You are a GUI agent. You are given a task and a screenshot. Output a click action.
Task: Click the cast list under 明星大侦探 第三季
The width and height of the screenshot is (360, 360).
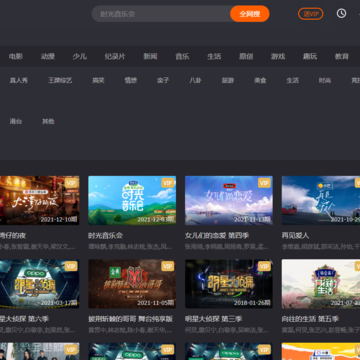point(227,330)
